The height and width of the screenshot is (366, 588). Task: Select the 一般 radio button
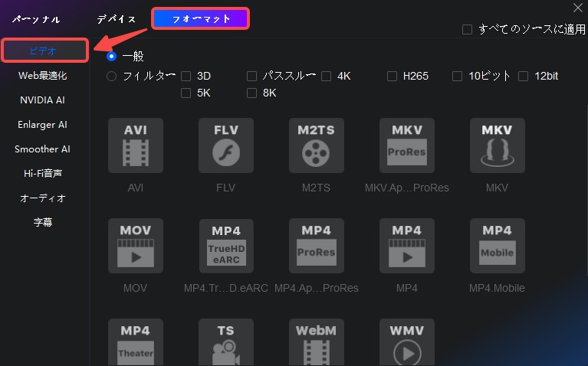pyautogui.click(x=111, y=56)
